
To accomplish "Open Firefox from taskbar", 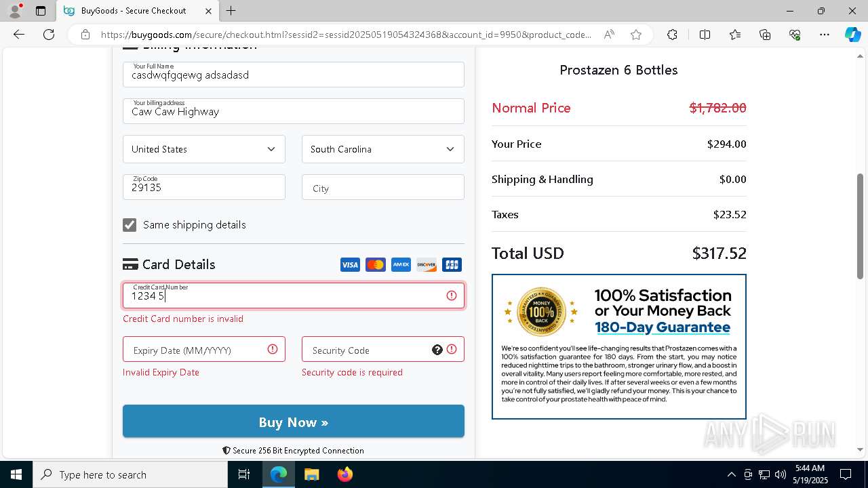I will tap(345, 474).
